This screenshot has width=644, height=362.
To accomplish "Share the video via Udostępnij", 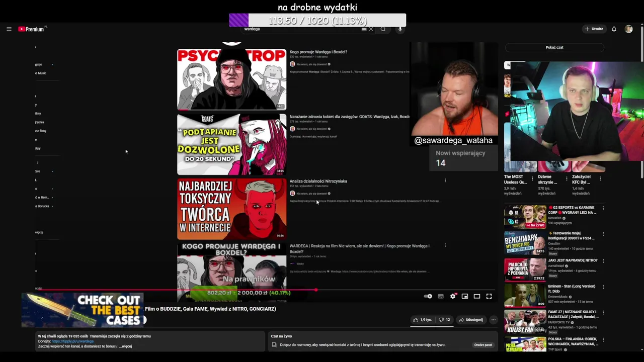I will point(471,320).
